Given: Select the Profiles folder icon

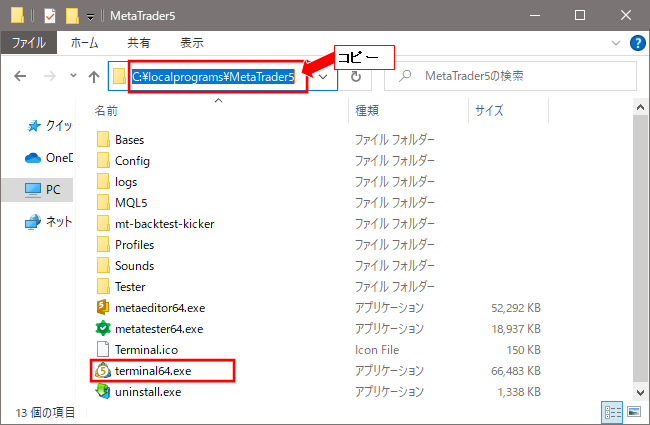Looking at the screenshot, I should point(103,245).
